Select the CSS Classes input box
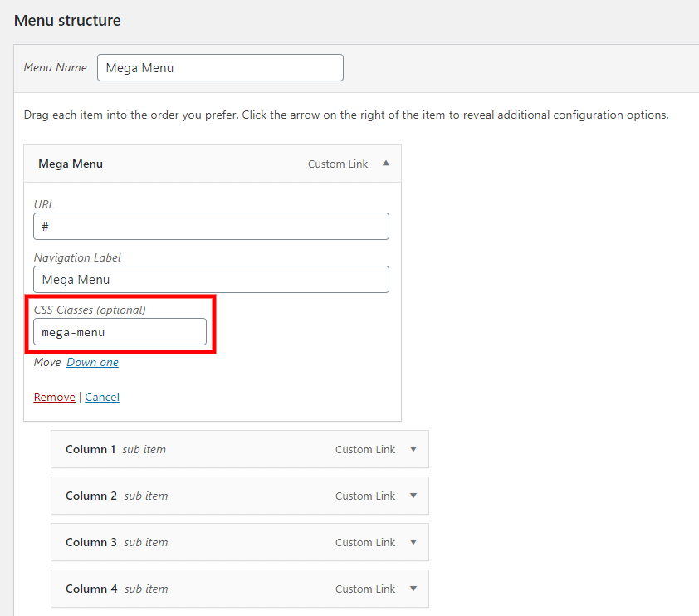This screenshot has height=616, width=699. pos(120,332)
